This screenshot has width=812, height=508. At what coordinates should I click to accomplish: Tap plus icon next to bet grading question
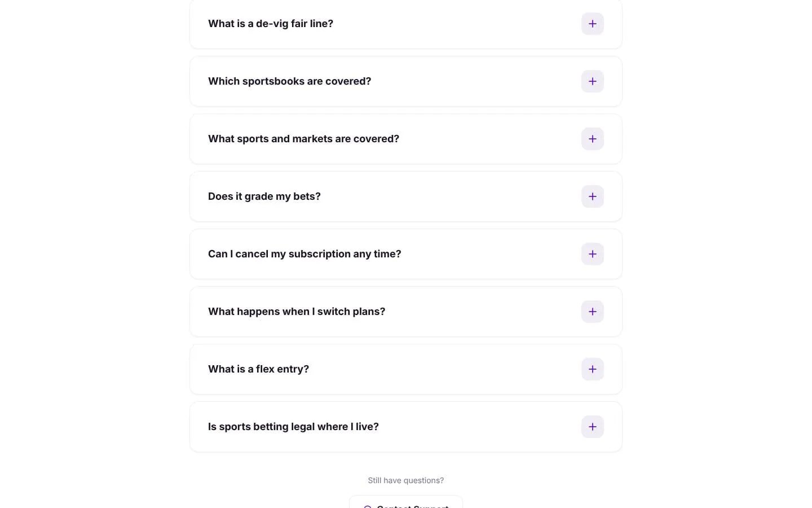click(593, 196)
